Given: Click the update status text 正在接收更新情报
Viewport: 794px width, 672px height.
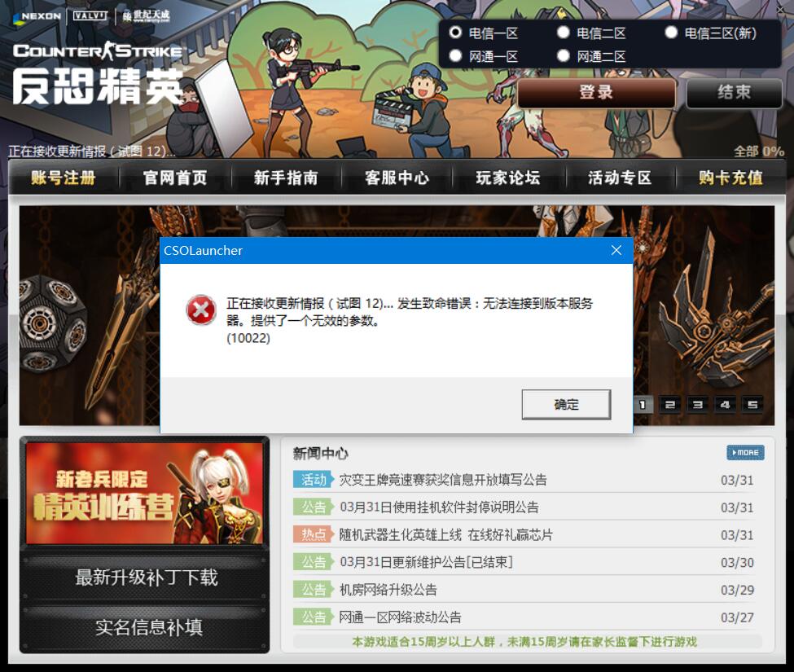Looking at the screenshot, I should (92, 151).
